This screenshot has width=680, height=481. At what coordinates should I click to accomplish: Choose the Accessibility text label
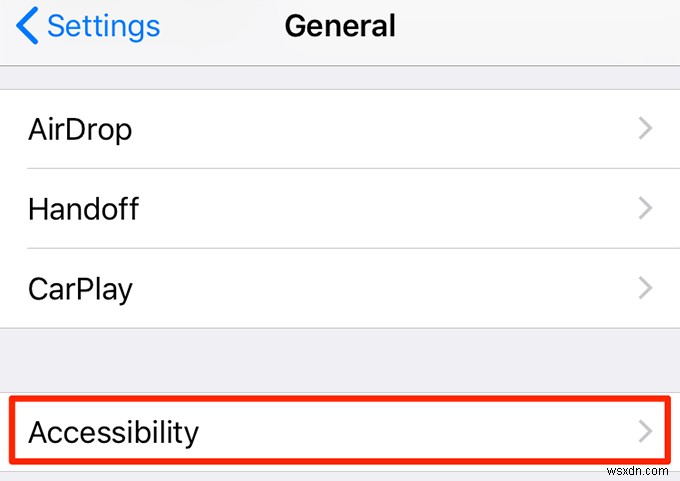tap(113, 432)
